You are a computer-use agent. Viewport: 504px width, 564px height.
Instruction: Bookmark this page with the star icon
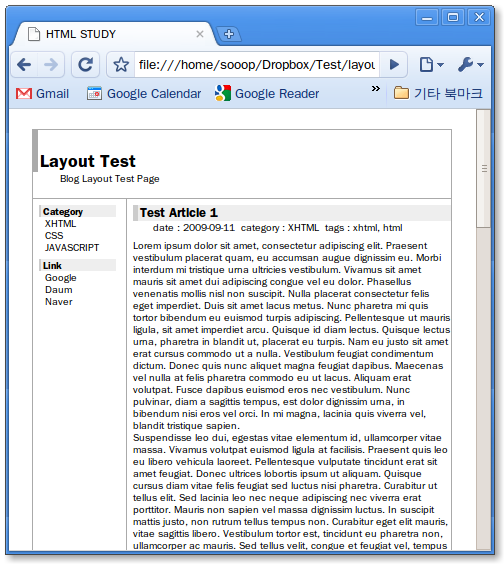[121, 65]
